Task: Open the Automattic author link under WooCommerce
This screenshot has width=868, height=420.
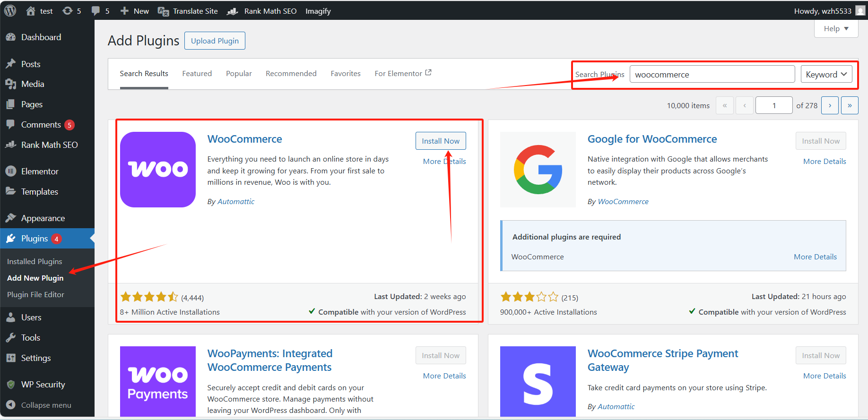Action: point(235,202)
